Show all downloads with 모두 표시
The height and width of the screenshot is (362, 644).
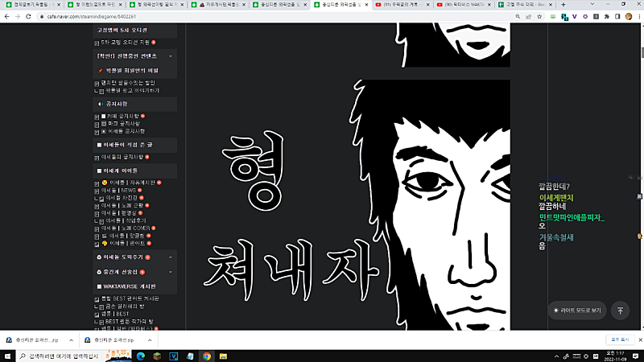tap(620, 339)
